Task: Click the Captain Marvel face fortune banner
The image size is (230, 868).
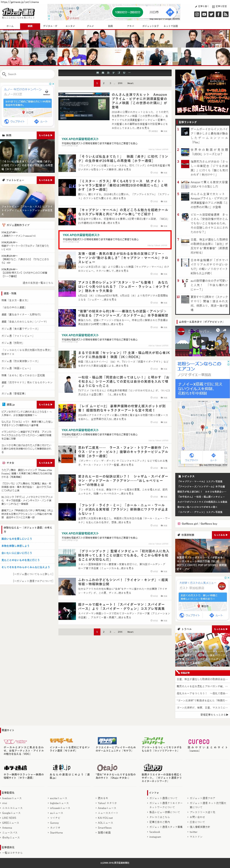Action: 202,92
